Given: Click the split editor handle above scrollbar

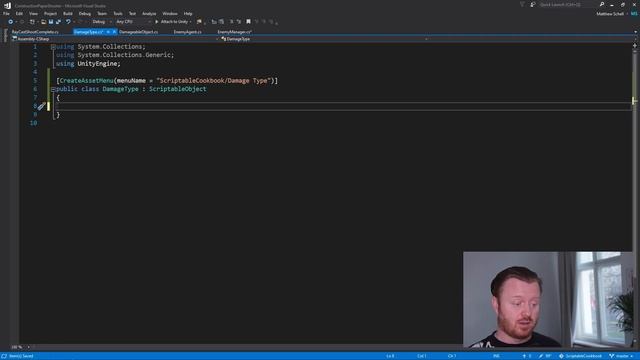Looking at the screenshot, I should [635, 46].
